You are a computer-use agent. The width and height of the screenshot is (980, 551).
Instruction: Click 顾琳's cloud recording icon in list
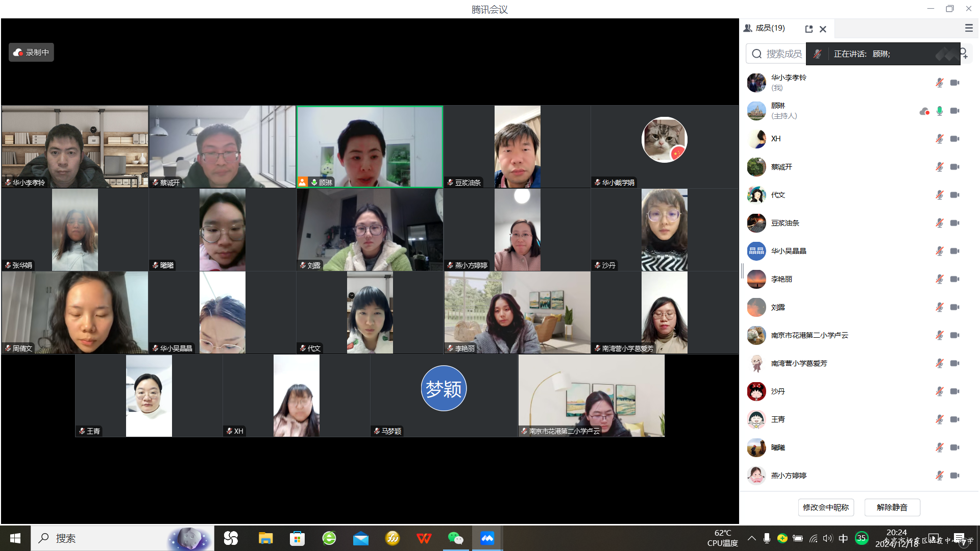pos(924,111)
